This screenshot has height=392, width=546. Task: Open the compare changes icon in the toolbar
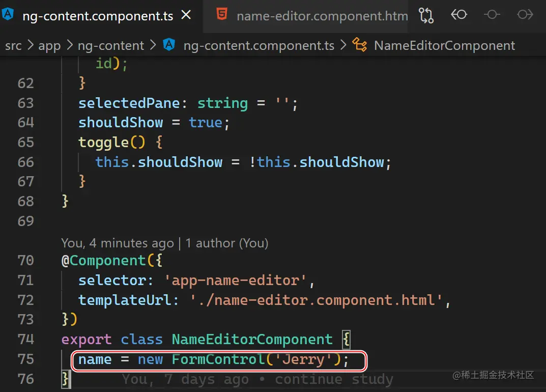[x=426, y=15]
